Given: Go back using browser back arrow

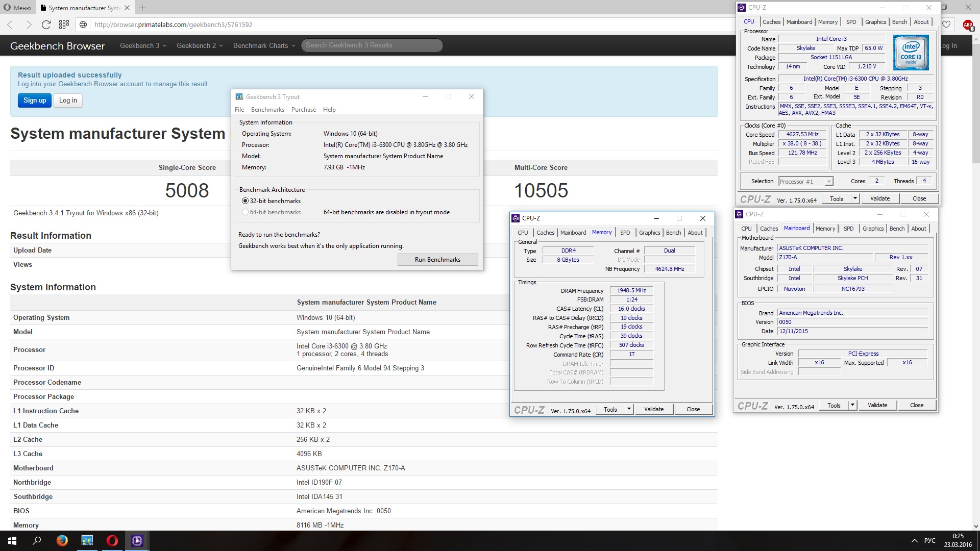Looking at the screenshot, I should (x=10, y=24).
